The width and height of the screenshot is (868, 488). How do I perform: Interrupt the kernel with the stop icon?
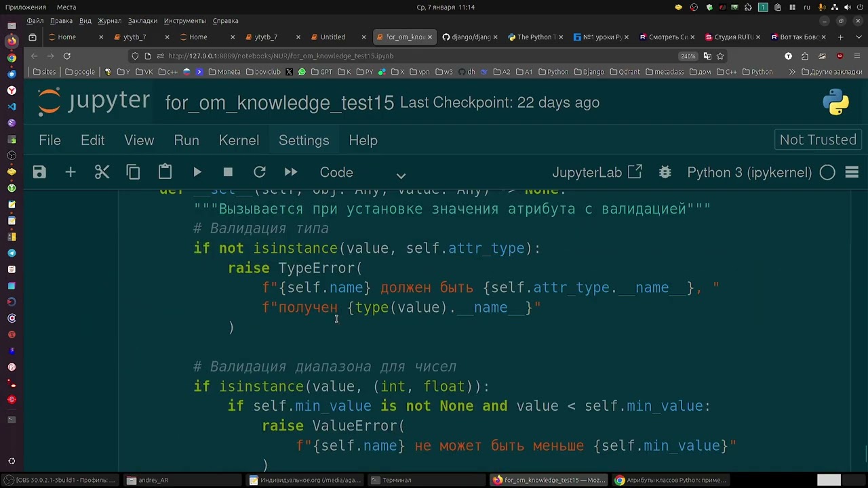tap(228, 172)
